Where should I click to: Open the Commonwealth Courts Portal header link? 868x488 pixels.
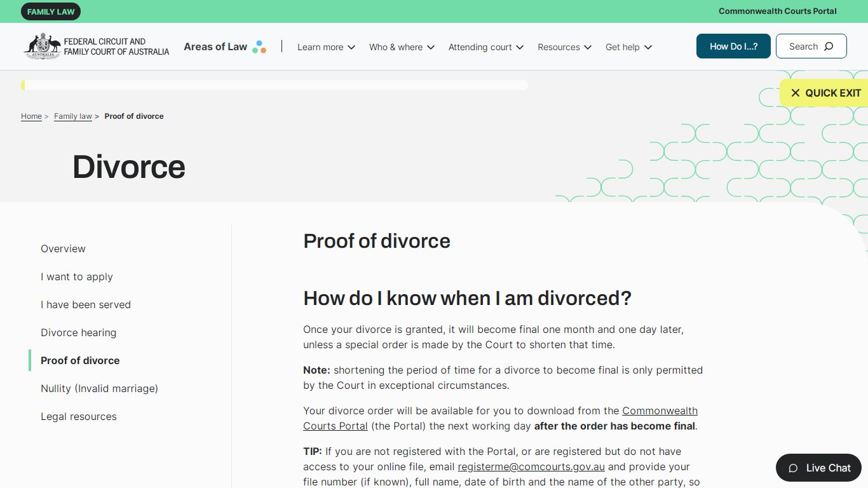[777, 11]
